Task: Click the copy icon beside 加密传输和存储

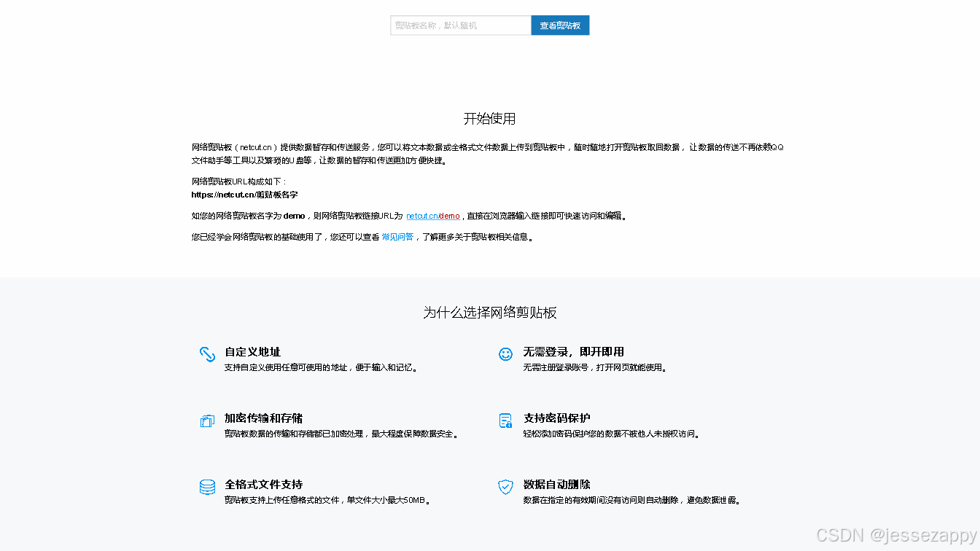Action: pos(207,421)
